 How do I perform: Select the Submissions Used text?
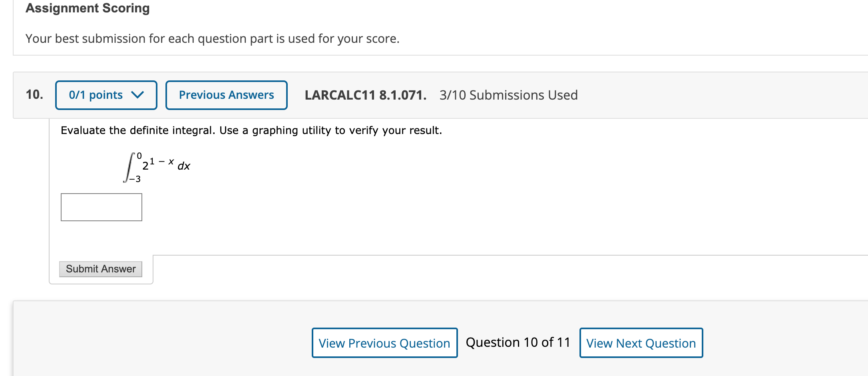click(x=508, y=95)
